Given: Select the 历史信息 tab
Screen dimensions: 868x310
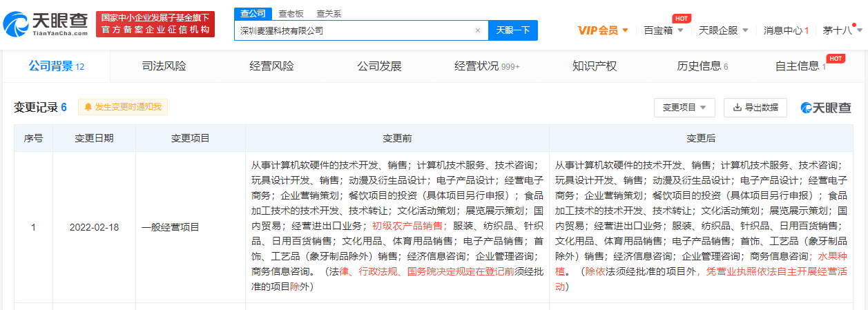Looking at the screenshot, I should click(702, 66).
